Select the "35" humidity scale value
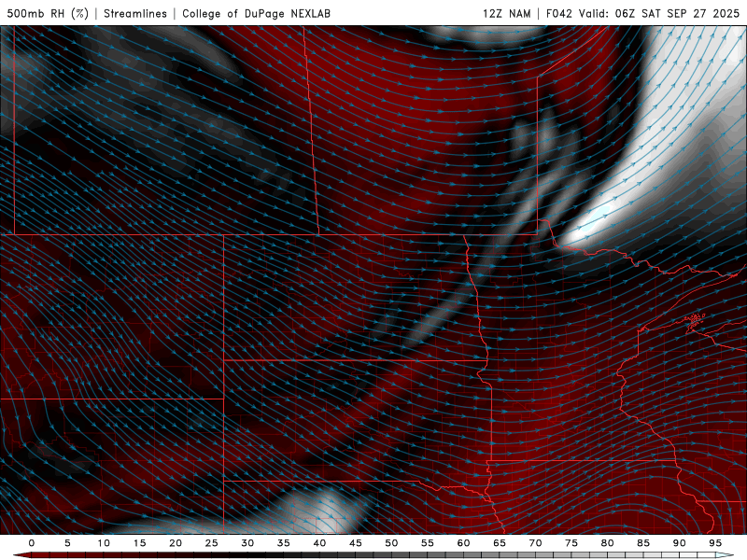This screenshot has width=747, height=560. tap(284, 543)
